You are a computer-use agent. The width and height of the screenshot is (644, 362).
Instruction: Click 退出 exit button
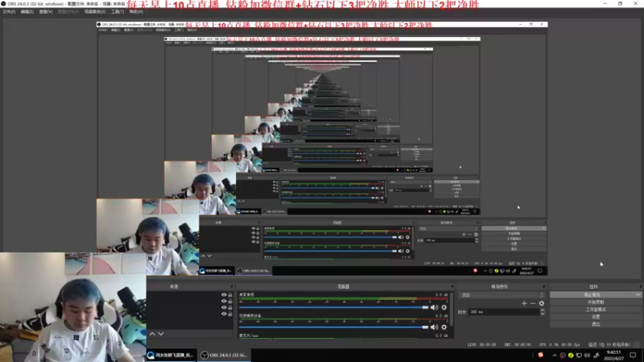point(596,324)
